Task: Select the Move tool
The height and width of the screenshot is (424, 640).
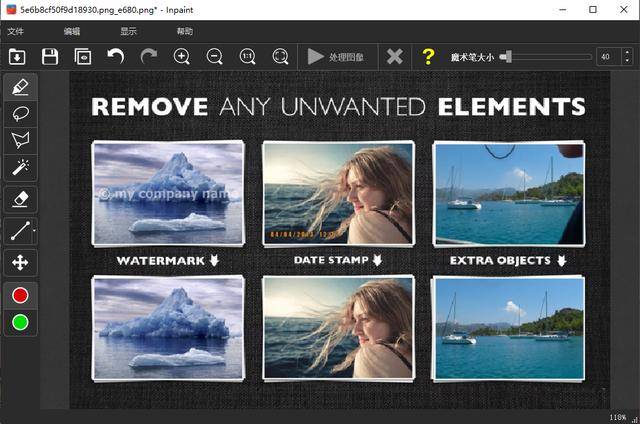Action: click(20, 263)
